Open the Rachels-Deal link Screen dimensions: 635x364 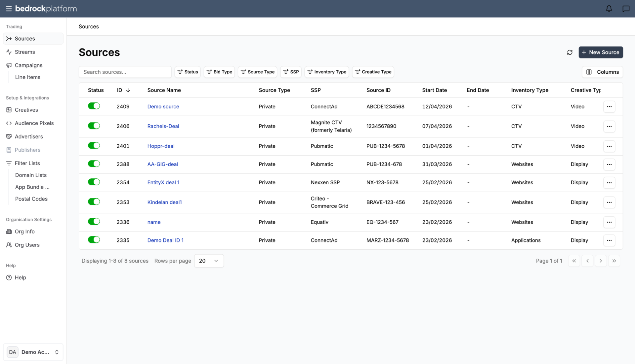click(163, 126)
